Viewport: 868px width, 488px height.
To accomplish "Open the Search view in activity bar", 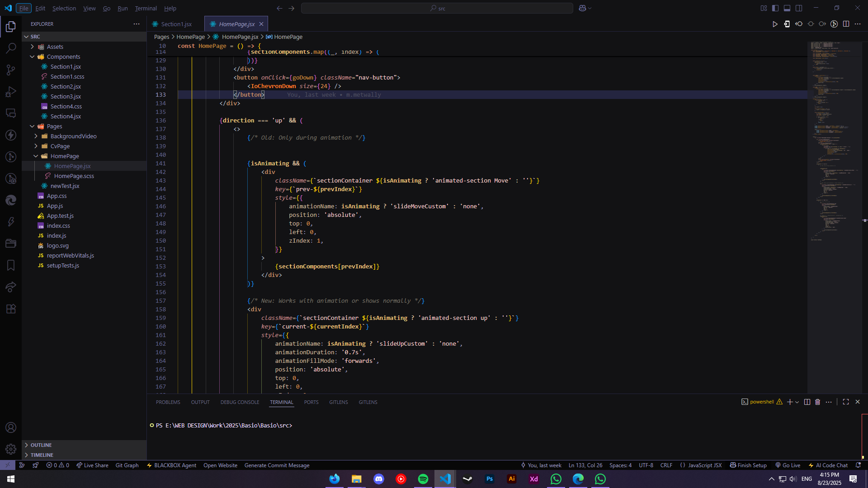I will point(11,48).
